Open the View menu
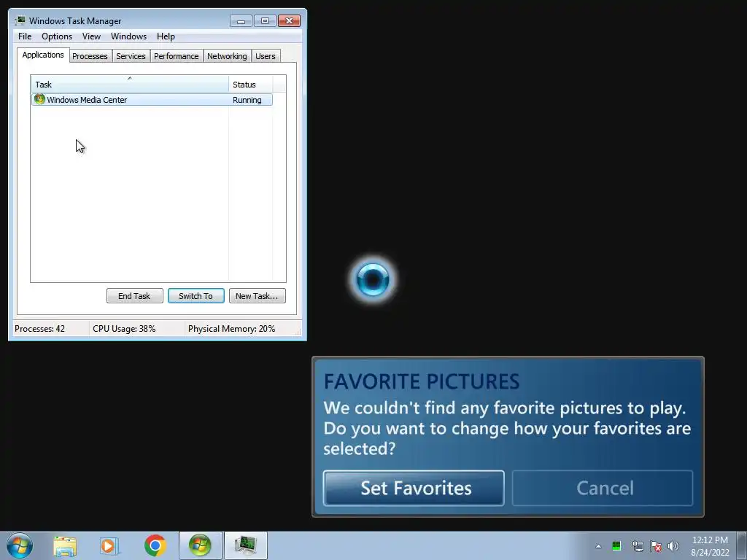 (91, 36)
